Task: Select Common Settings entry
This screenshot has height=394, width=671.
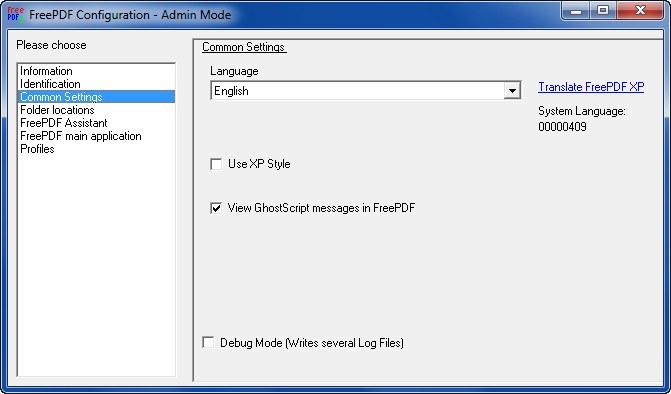Action: [x=96, y=97]
